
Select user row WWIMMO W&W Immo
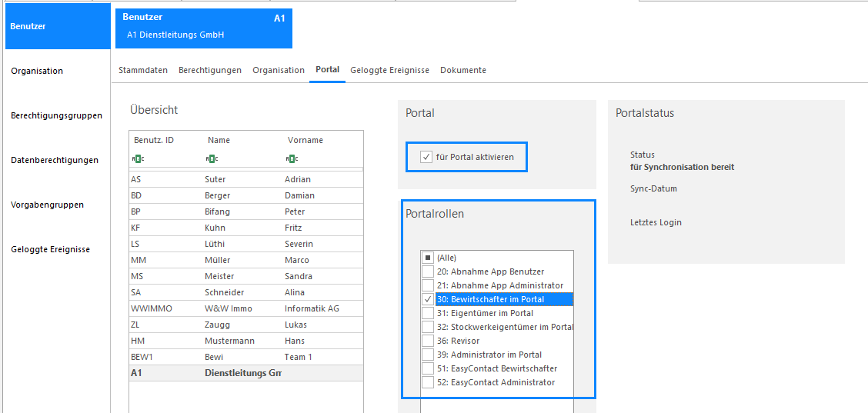pos(246,308)
